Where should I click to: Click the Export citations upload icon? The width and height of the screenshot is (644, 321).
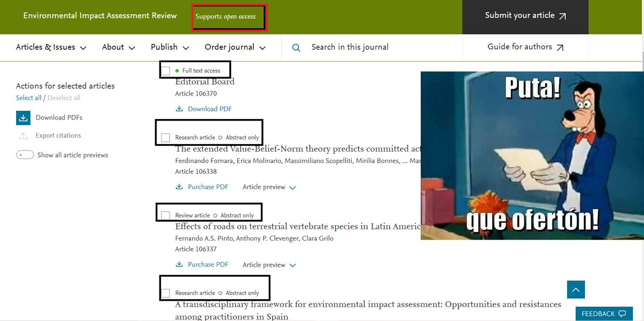(x=22, y=136)
